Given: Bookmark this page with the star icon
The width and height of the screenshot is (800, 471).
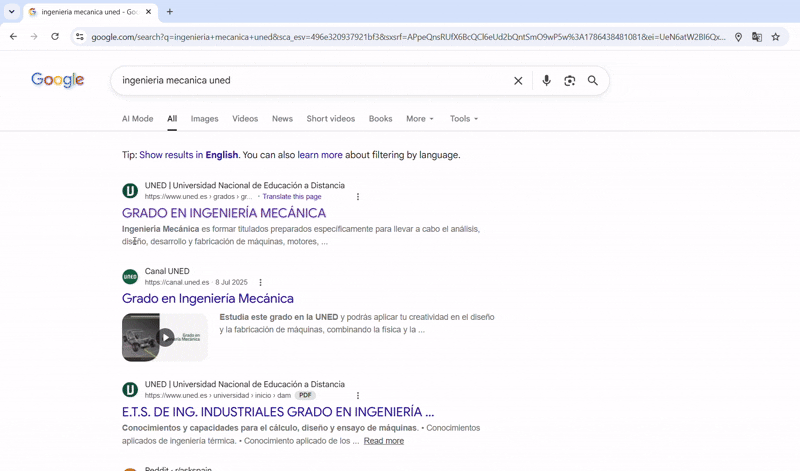Looking at the screenshot, I should 776,37.
